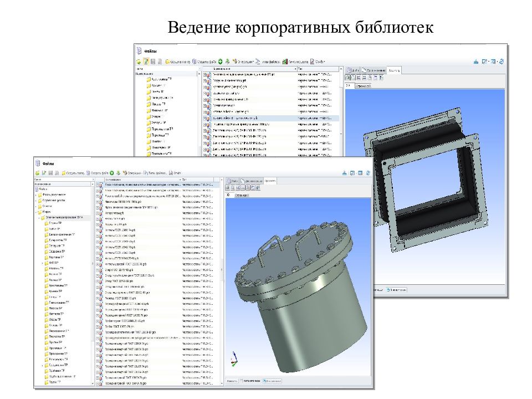532x399 pixels.
Task: Click the blue refresh icon at the back window's top-right
Action: [502, 62]
